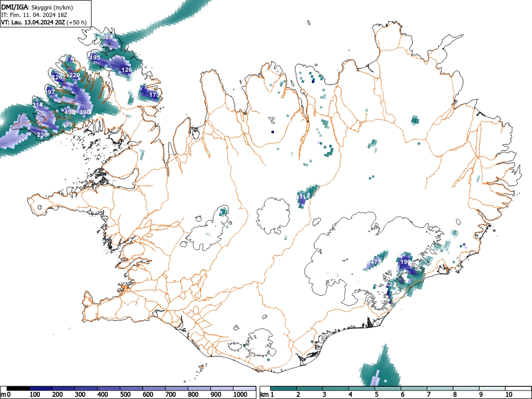The image size is (532, 399).
Task: Click the 100 label on meter legend
Action: pyautogui.click(x=35, y=395)
